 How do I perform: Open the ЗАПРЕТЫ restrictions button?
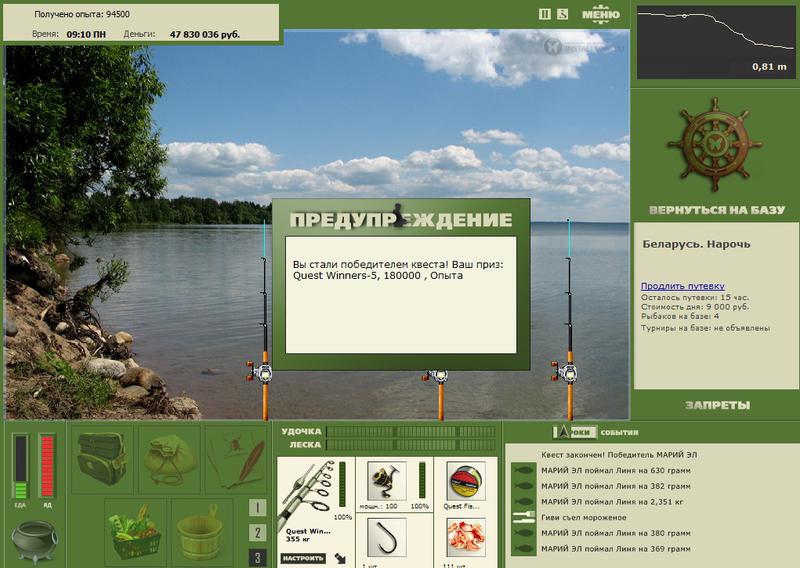click(x=717, y=405)
